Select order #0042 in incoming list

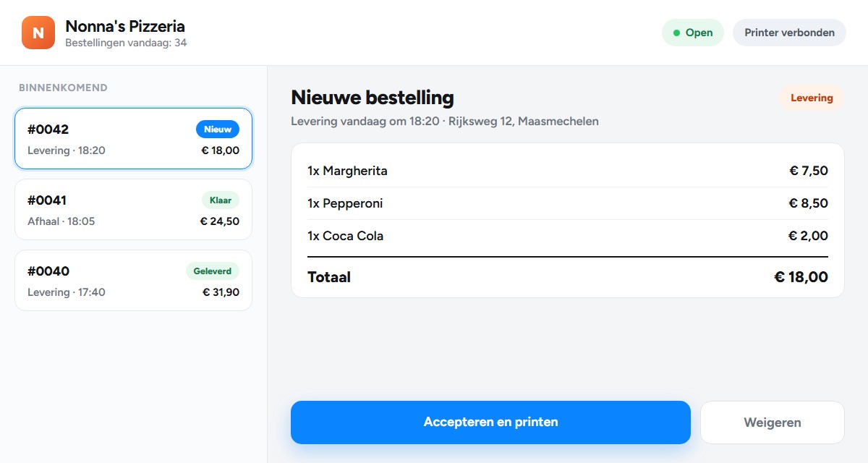133,139
